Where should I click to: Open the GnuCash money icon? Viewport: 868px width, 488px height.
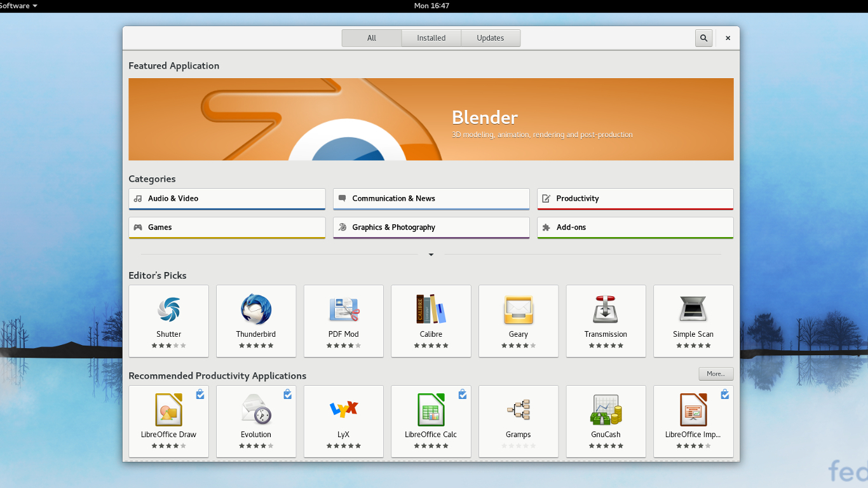[x=606, y=410]
